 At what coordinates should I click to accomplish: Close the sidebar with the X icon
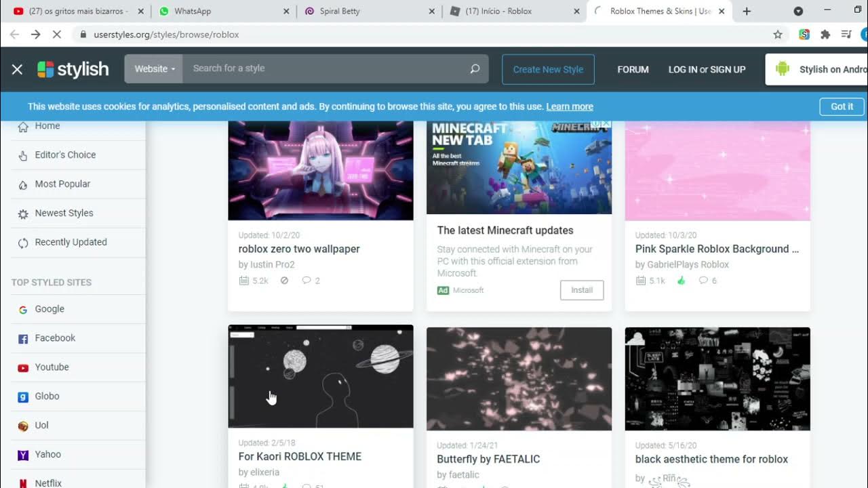tap(18, 69)
